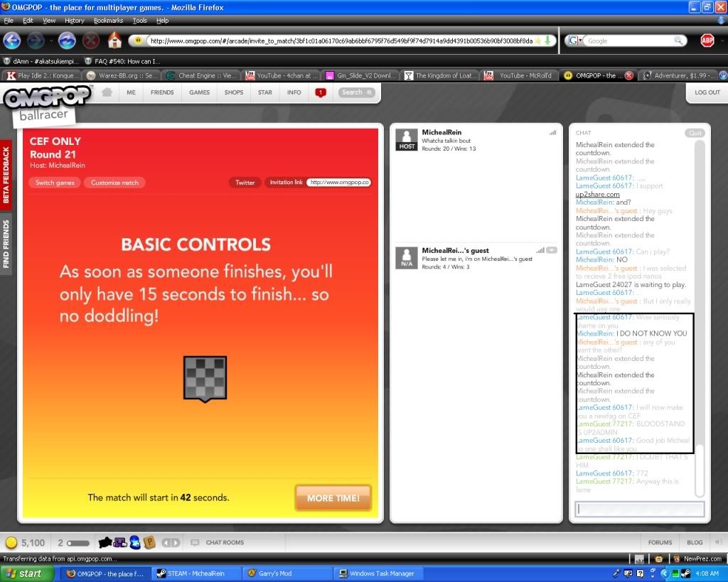Click the Firefox reload button
Image resolution: width=728 pixels, height=582 pixels.
click(x=67, y=41)
